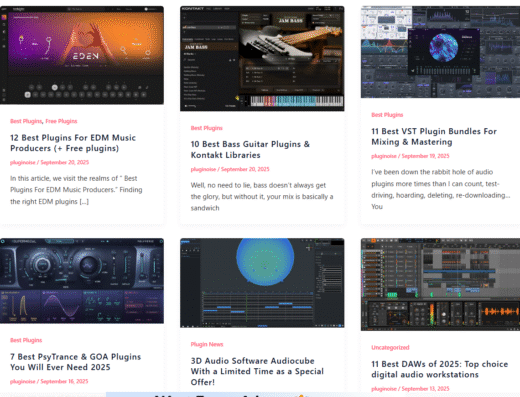Click excerpt 'Well, no need to lie, bass'
The height and width of the screenshot is (397, 520).
coord(262,197)
